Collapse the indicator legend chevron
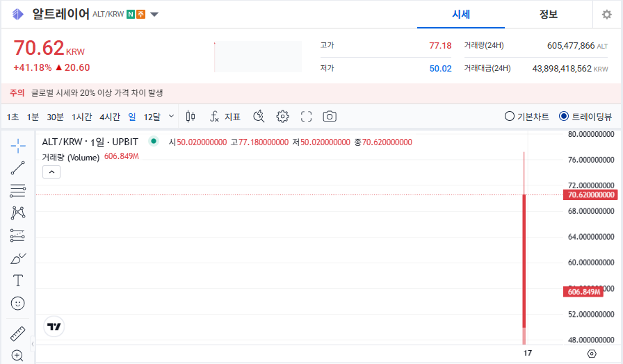623x364 pixels. point(51,172)
